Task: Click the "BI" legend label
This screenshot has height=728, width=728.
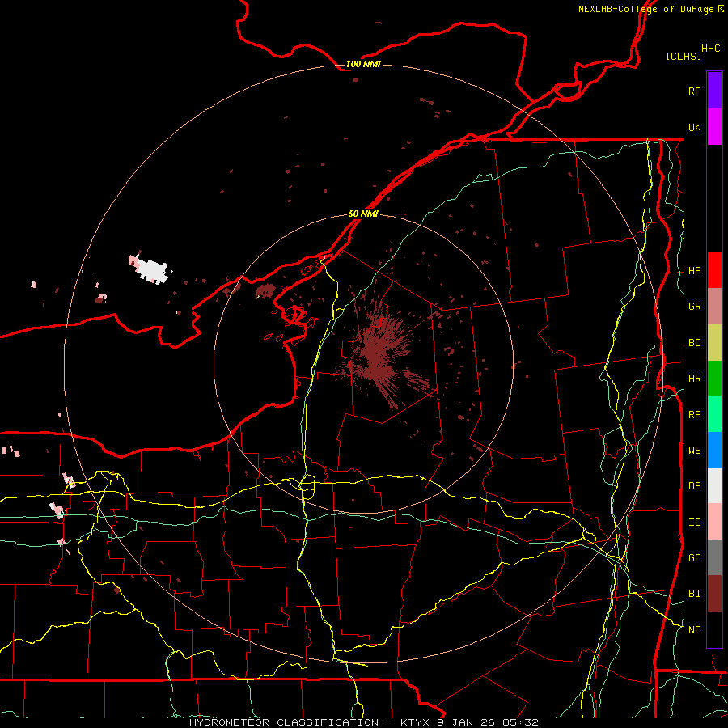Action: tap(694, 594)
